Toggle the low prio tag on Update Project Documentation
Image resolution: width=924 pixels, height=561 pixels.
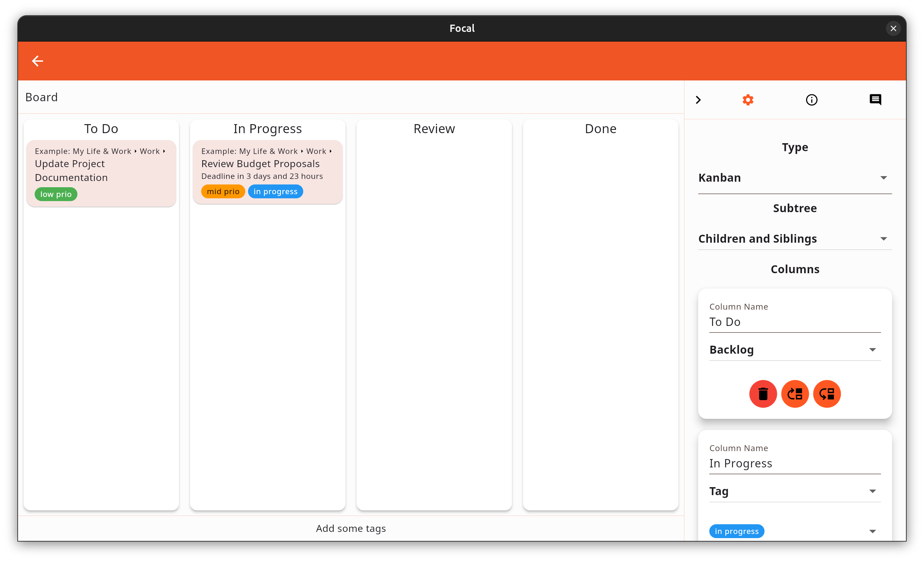click(x=55, y=194)
